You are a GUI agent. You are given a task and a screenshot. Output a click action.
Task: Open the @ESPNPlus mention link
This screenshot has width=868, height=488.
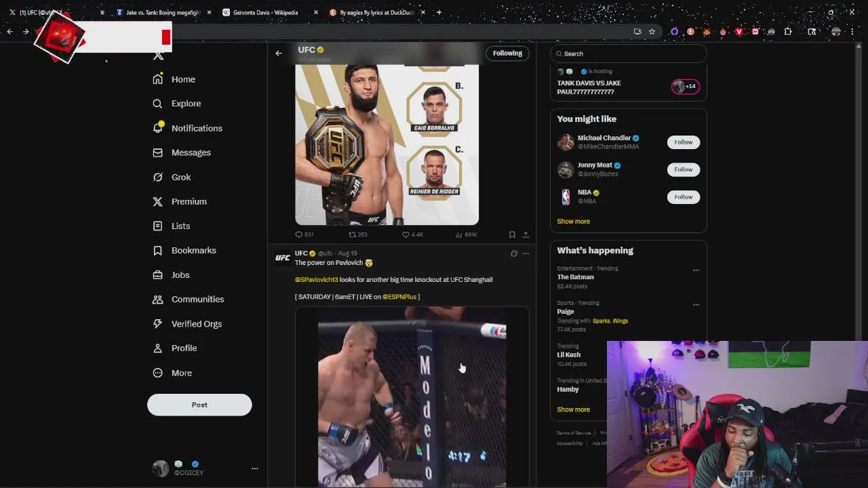pyautogui.click(x=399, y=297)
